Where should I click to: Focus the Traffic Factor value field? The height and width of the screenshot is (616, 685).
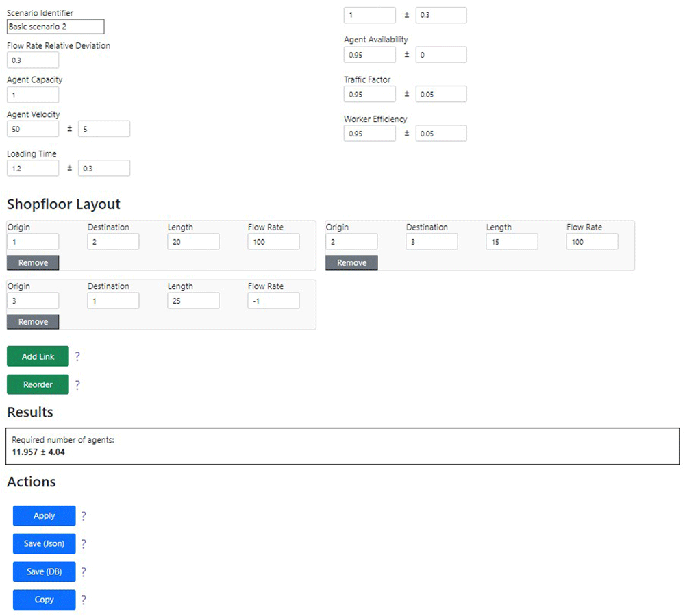pos(370,94)
